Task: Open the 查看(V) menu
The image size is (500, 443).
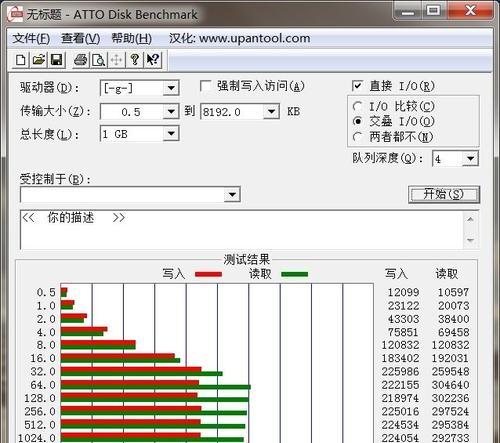Action: pyautogui.click(x=81, y=38)
